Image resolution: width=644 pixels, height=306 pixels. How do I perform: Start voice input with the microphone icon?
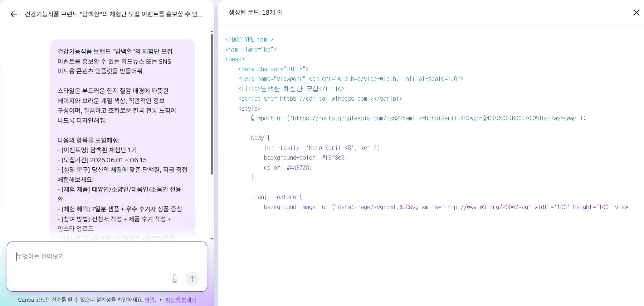click(175, 279)
